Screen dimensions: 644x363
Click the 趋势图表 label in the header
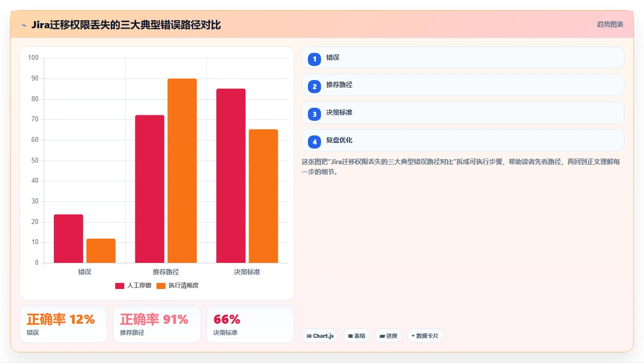(x=610, y=24)
